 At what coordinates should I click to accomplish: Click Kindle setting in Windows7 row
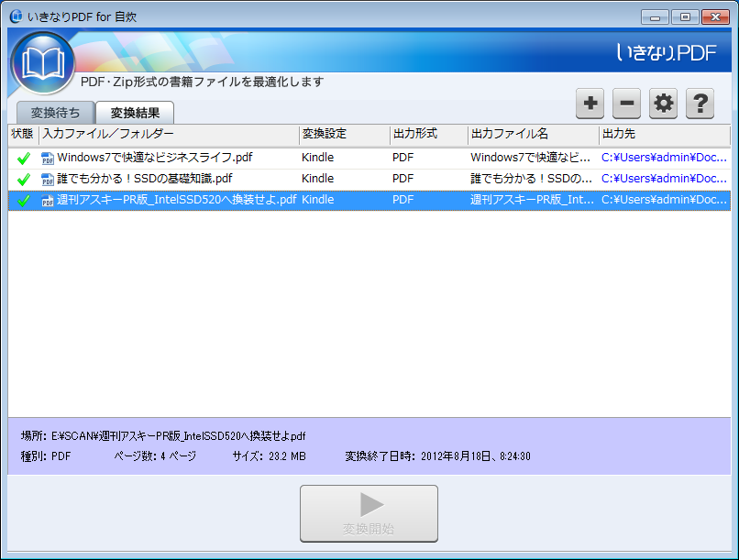tap(317, 158)
